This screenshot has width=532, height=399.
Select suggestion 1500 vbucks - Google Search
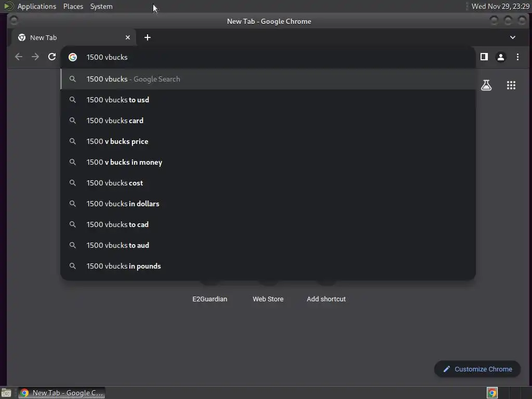point(268,79)
